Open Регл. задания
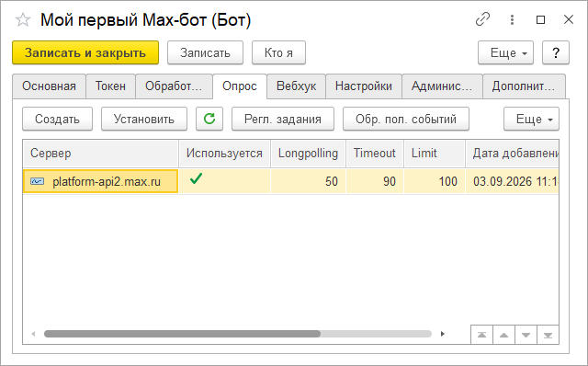This screenshot has width=588, height=366. point(283,119)
